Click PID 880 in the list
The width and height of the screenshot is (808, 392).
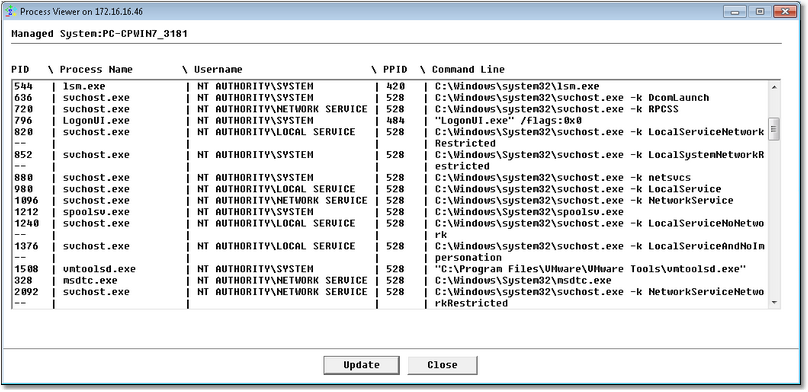coord(23,177)
